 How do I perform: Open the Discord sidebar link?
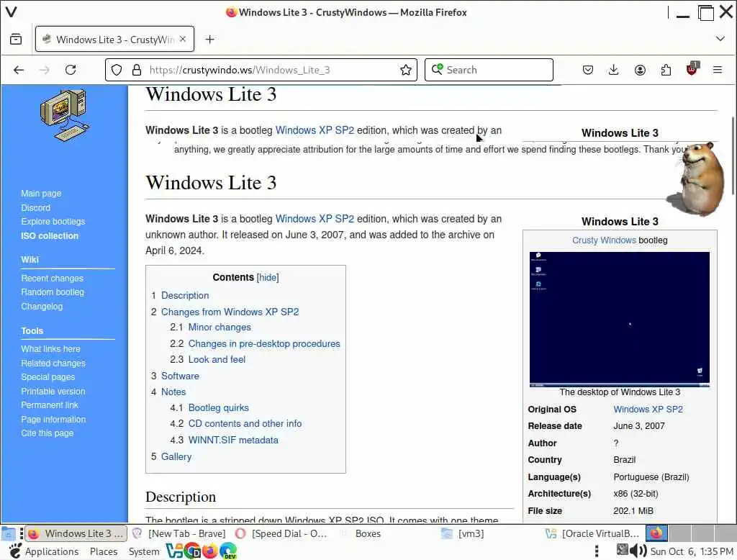35,207
